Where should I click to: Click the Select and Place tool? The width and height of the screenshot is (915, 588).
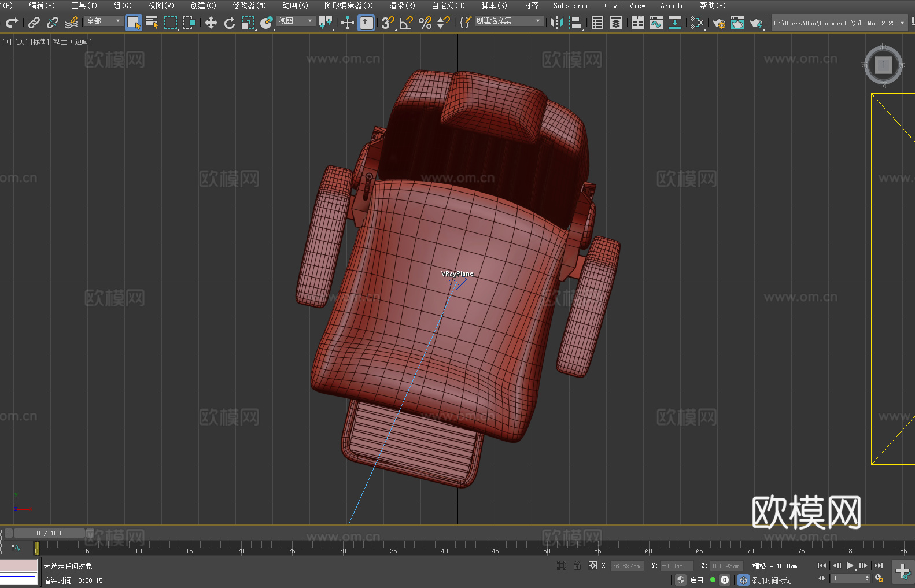click(267, 23)
